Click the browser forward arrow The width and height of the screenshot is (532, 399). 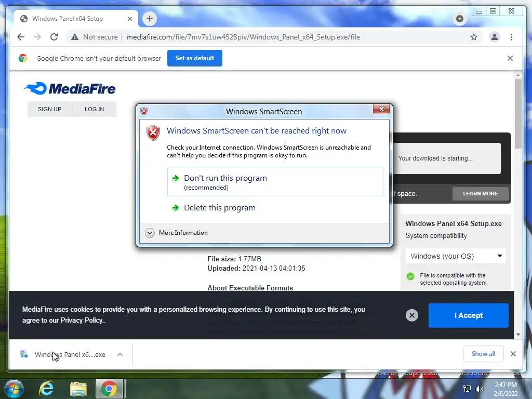click(37, 37)
